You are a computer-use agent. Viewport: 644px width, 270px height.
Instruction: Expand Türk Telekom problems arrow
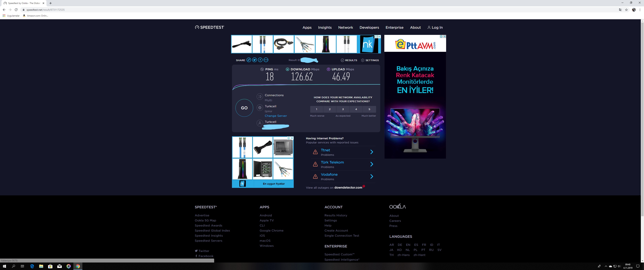pos(372,164)
